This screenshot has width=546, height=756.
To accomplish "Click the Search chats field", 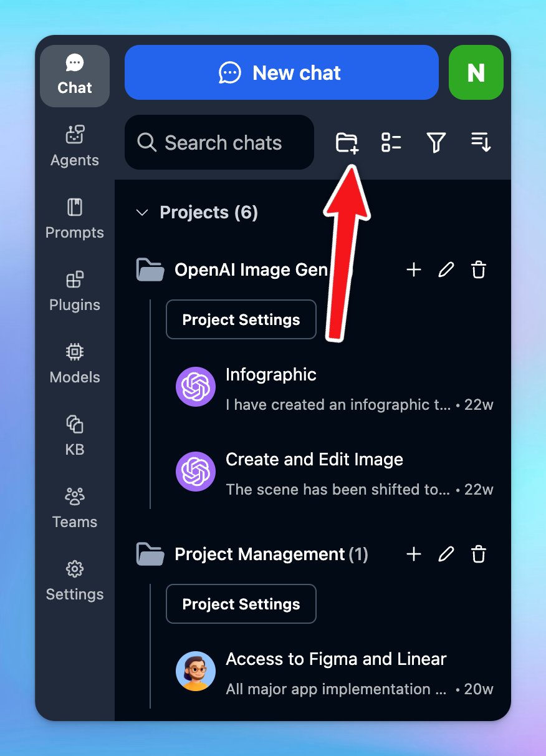I will (x=223, y=143).
